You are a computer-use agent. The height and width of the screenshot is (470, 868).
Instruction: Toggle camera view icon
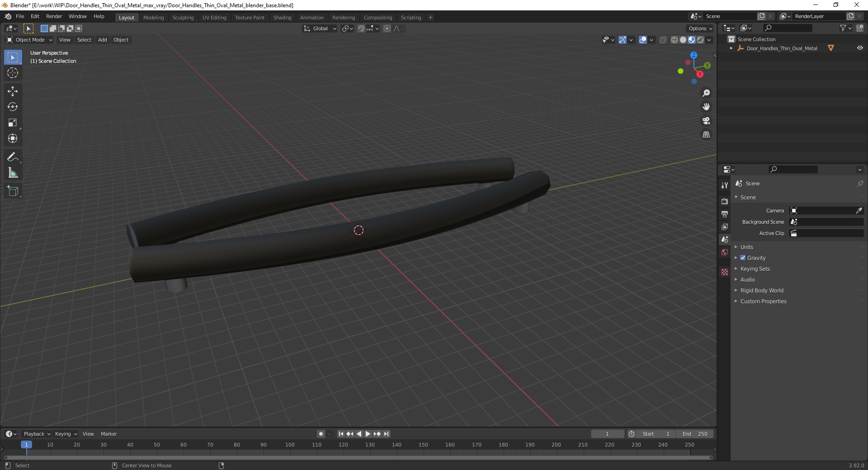click(706, 121)
